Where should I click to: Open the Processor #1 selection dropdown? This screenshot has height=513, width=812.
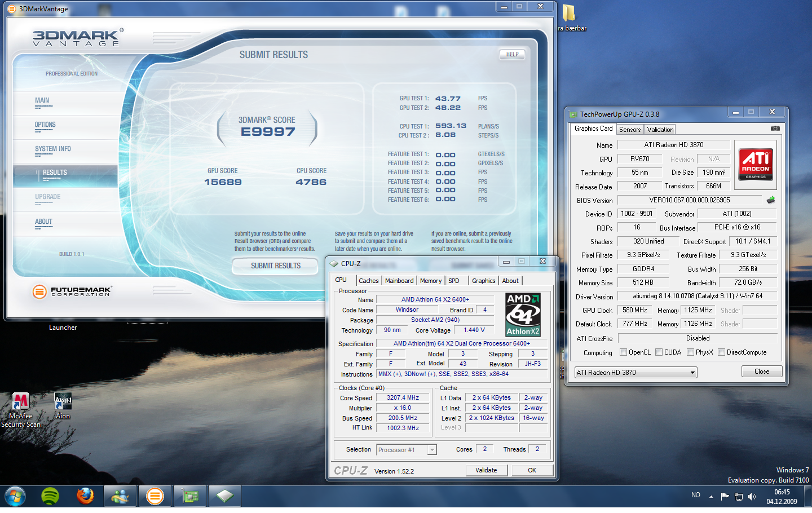pyautogui.click(x=407, y=450)
